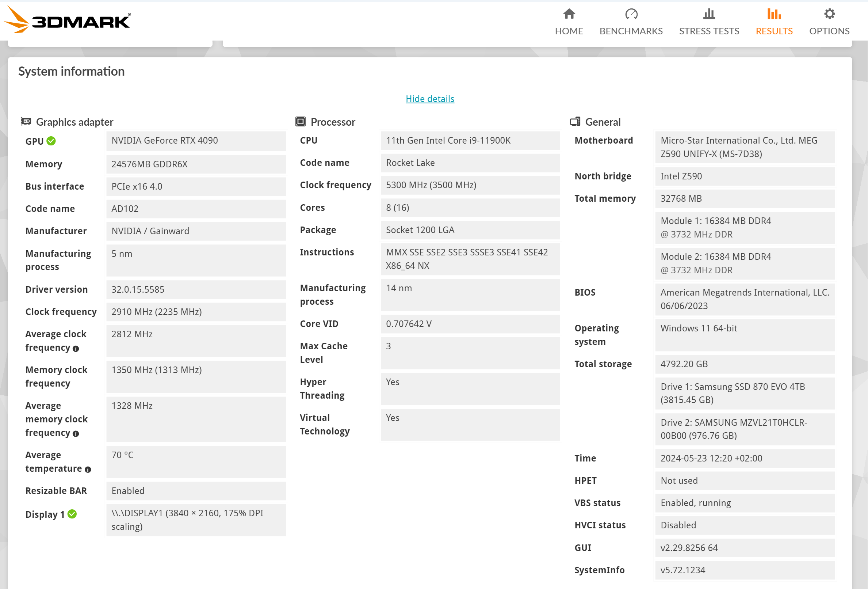Viewport: 868px width, 589px height.
Task: Open Benchmarks via the gauge icon
Action: [x=631, y=14]
